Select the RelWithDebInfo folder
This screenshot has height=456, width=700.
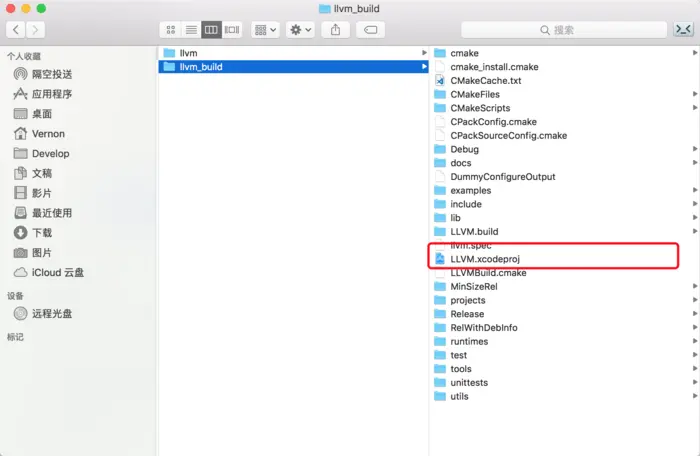(x=565, y=328)
